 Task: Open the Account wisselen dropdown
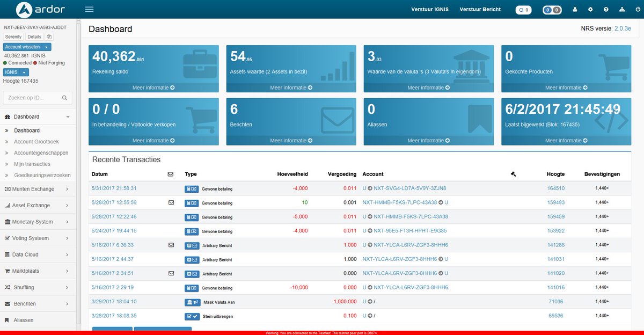[x=27, y=47]
